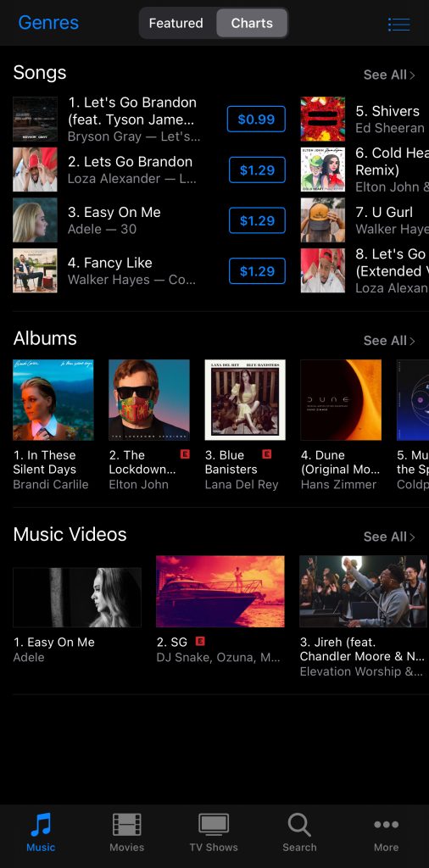The image size is (429, 868).
Task: Tap the explicit badge next to SG
Action: [200, 641]
